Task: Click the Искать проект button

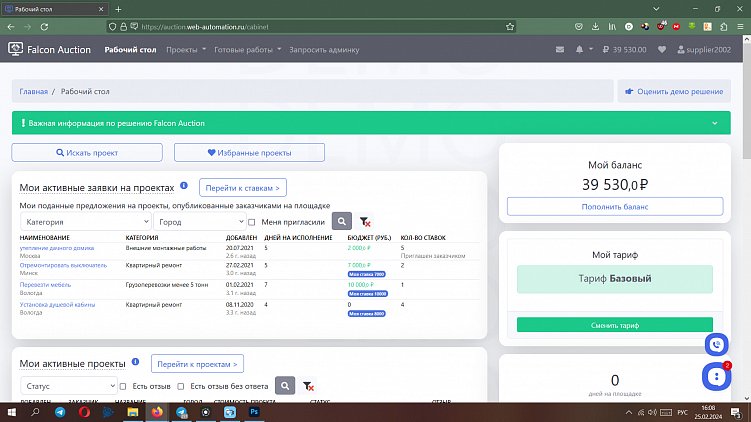Action: point(87,152)
